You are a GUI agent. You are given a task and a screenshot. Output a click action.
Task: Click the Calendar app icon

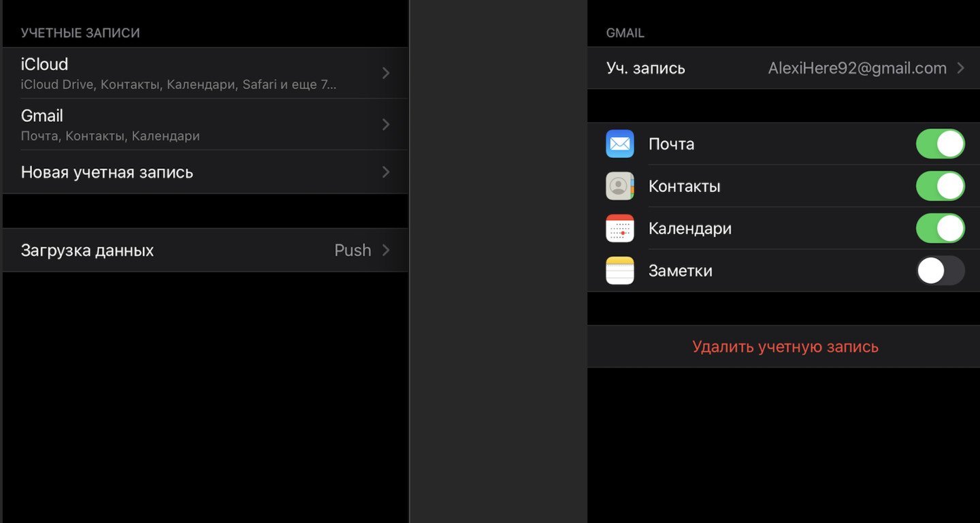coord(619,228)
